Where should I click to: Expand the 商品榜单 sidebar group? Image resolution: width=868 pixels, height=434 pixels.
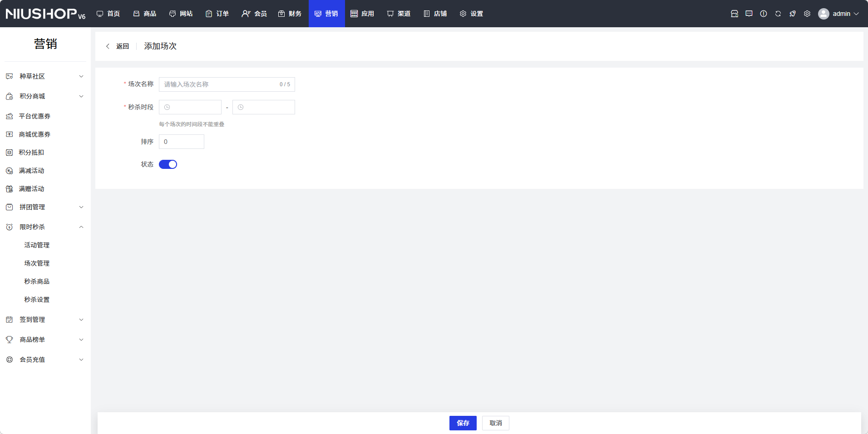pos(45,340)
